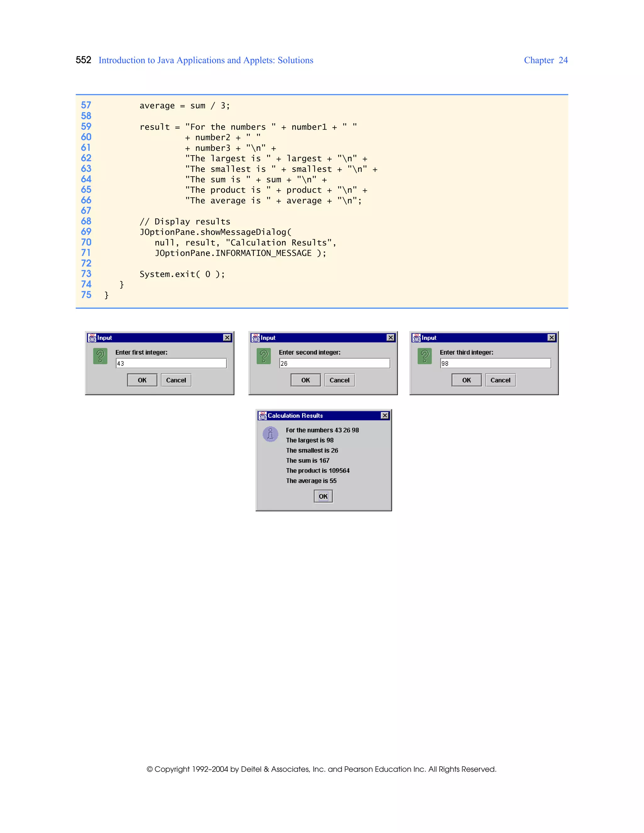This screenshot has height=833, width=644.
Task: Click the Calculation Results title text
Action: coord(295,415)
